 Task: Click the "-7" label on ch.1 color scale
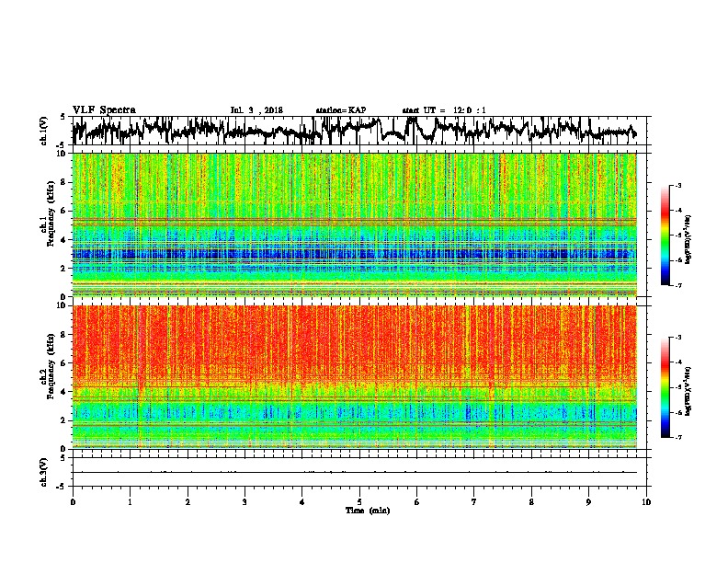(677, 285)
